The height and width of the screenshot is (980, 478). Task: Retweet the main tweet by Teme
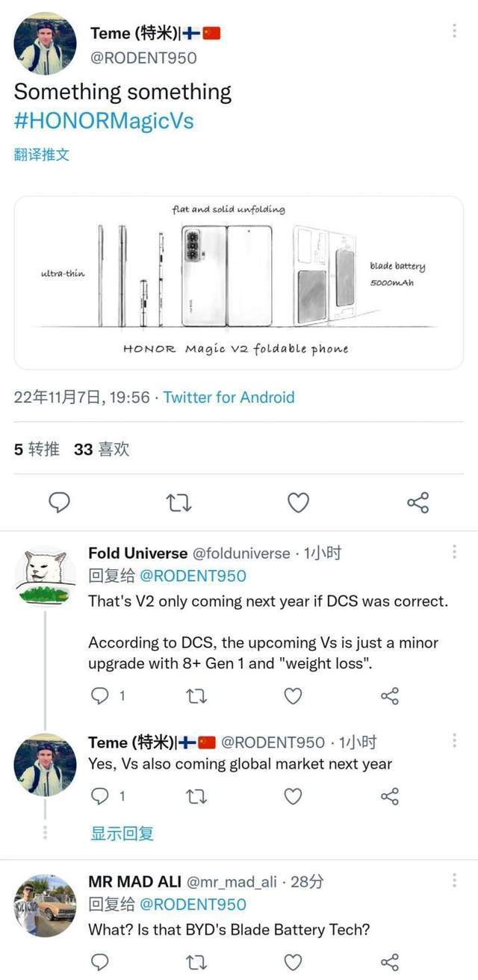click(x=179, y=503)
